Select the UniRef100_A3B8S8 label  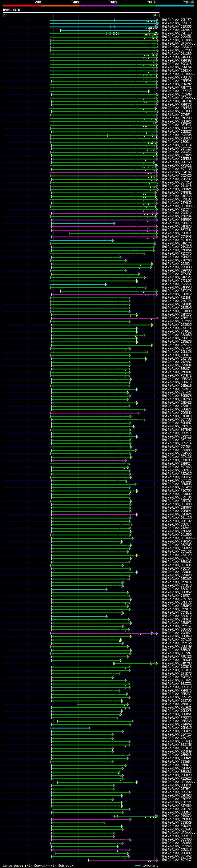pos(177,139)
